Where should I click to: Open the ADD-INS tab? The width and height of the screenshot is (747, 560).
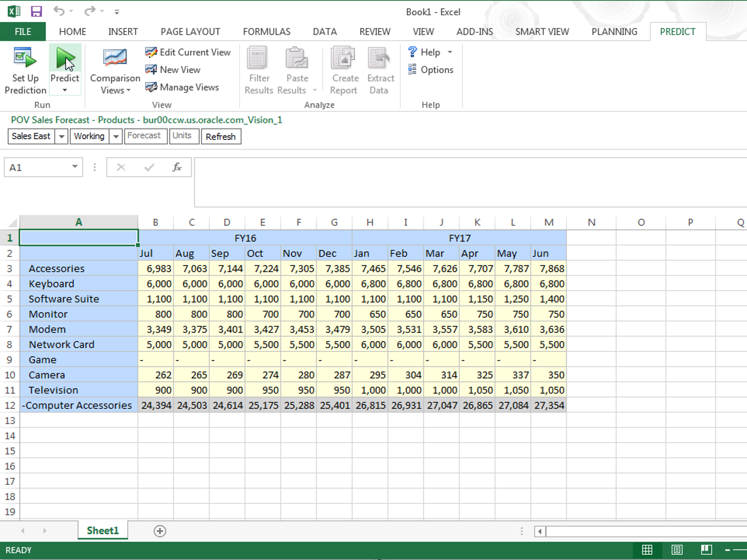tap(475, 32)
